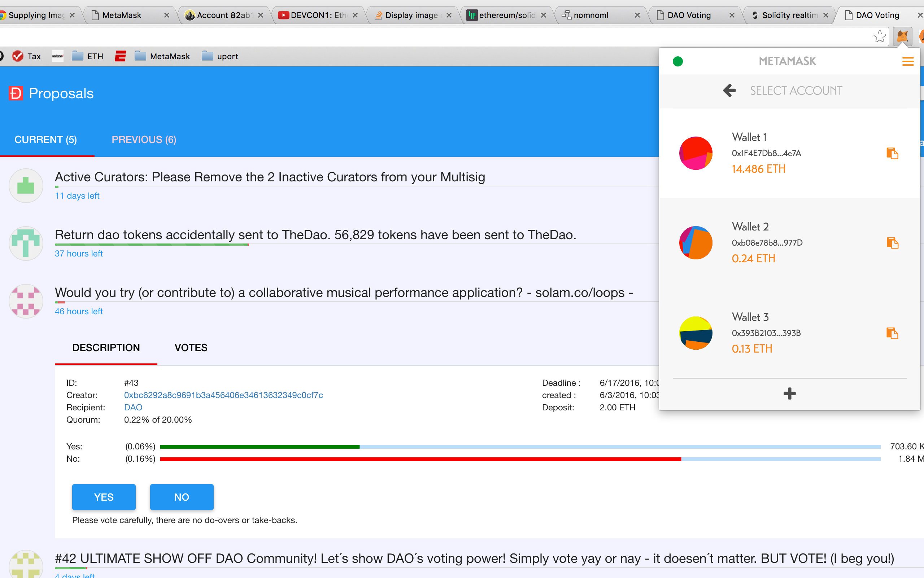Click the Proposals page heading
This screenshot has height=578, width=924.
(x=61, y=93)
